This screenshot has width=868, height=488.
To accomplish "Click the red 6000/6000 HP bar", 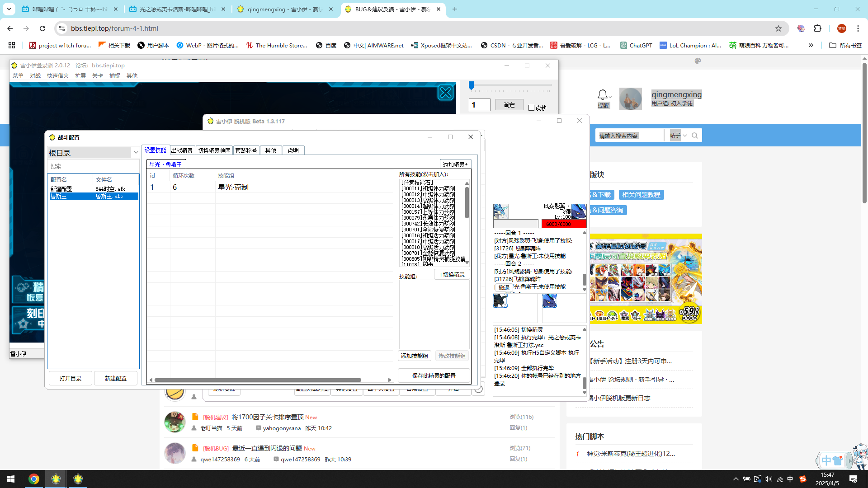I will click(x=564, y=224).
